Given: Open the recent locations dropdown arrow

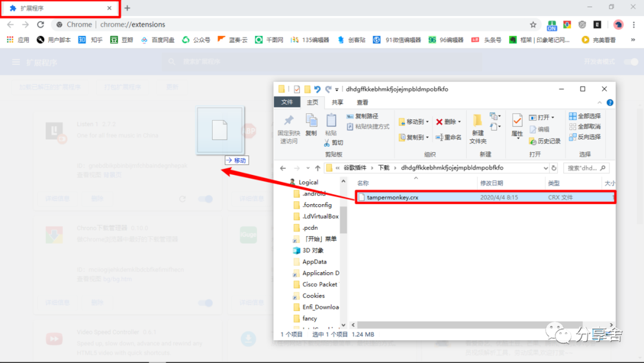Looking at the screenshot, I should pos(308,168).
